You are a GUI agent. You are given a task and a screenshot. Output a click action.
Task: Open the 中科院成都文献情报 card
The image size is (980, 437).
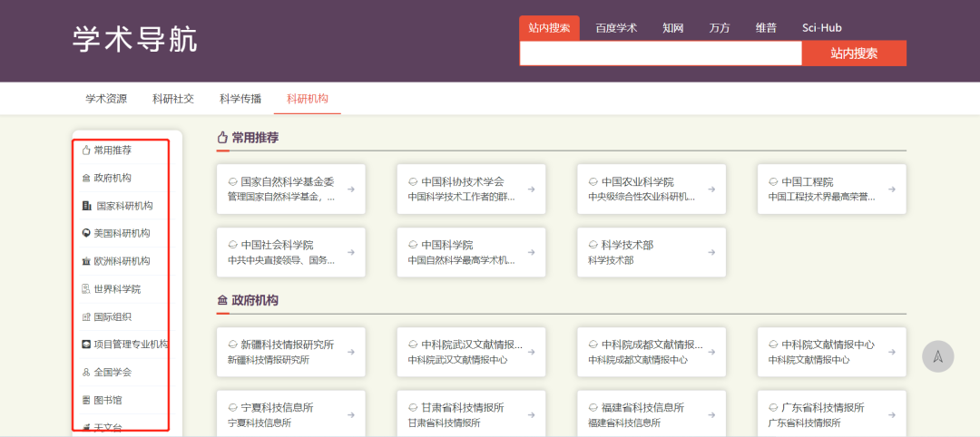click(x=652, y=352)
